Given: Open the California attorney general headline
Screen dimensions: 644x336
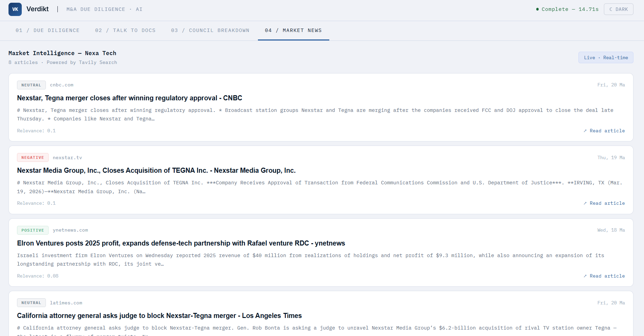Looking at the screenshot, I should [159, 316].
